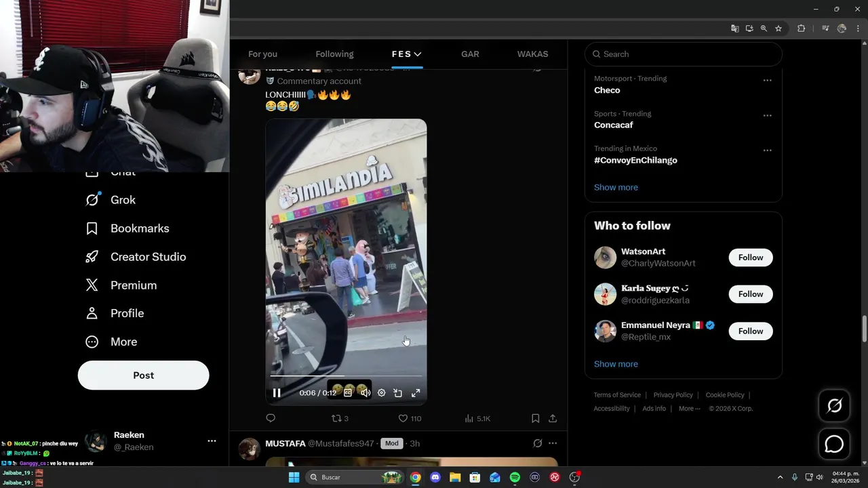Repost the post with 3 reposts
This screenshot has width=868, height=488.
tap(339, 418)
